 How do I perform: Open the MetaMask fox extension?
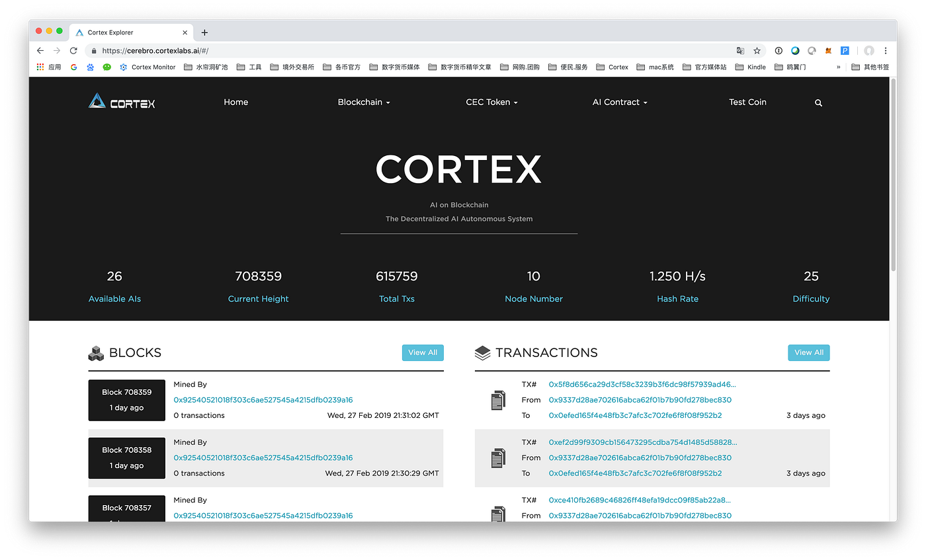(828, 50)
